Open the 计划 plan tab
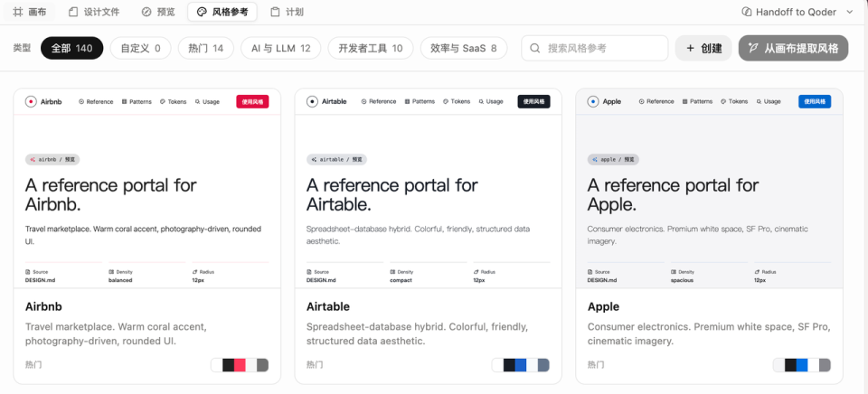The image size is (868, 394). tap(287, 12)
